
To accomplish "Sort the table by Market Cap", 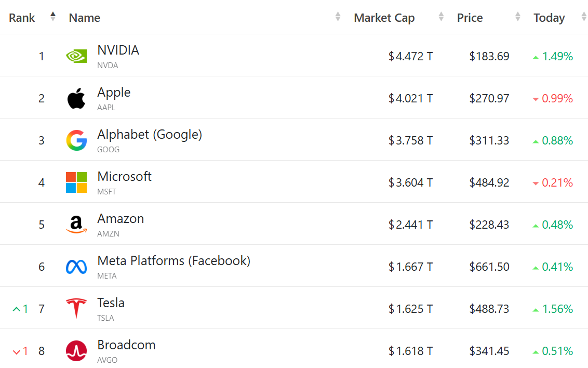I will pos(384,18).
